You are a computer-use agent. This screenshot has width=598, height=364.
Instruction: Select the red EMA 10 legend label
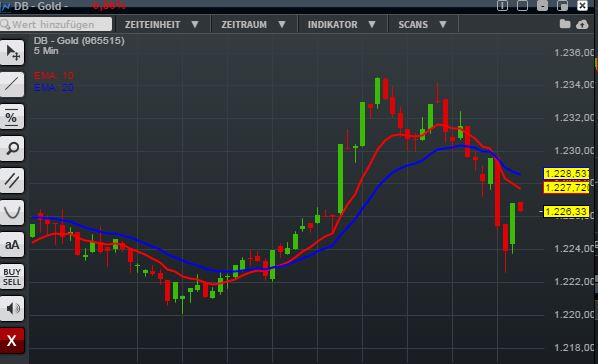coord(54,76)
